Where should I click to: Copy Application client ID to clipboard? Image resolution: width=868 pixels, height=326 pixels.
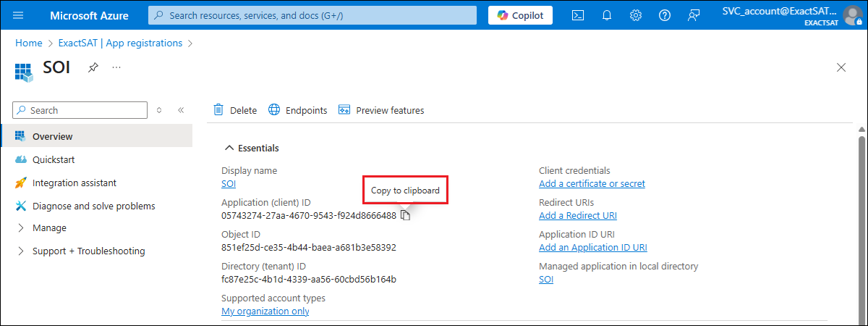point(406,216)
